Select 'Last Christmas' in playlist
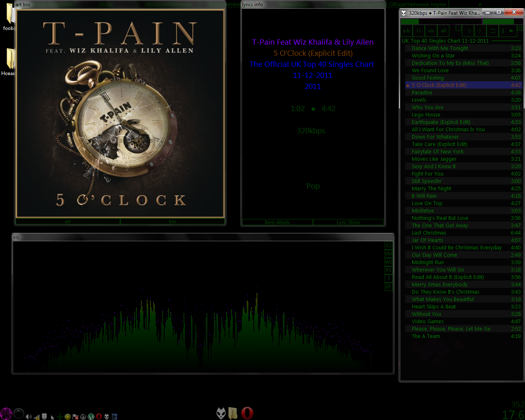This screenshot has width=525, height=420. point(463,233)
